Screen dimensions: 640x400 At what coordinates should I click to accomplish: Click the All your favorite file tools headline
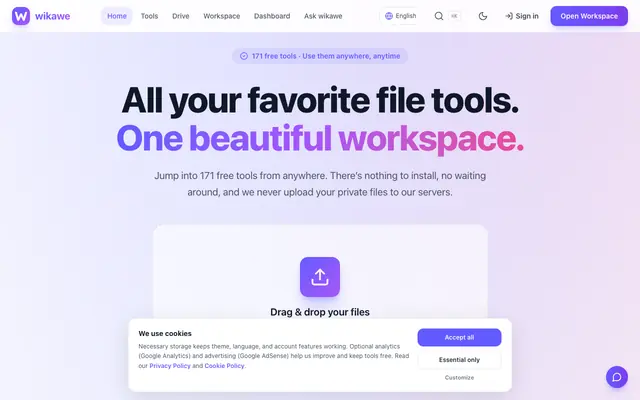320,100
